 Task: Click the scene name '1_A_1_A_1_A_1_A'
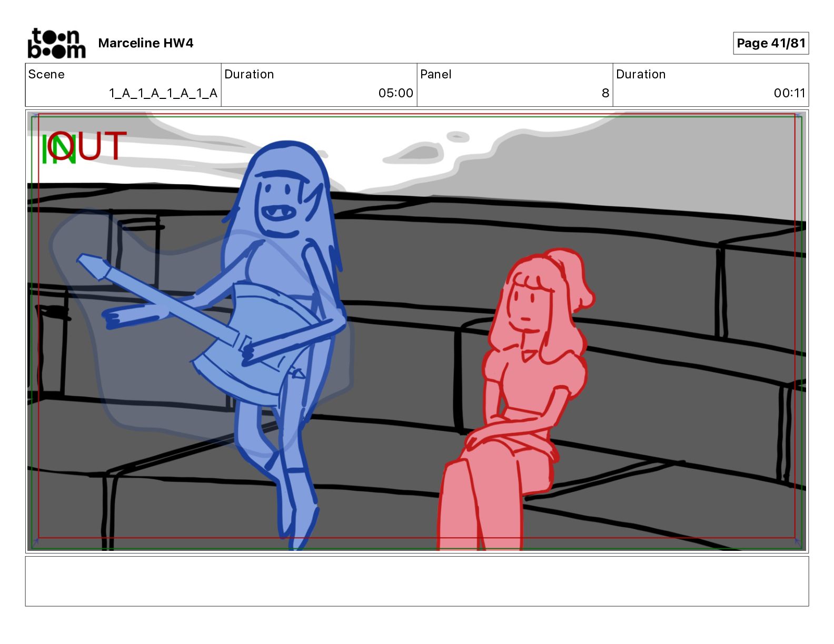click(163, 93)
